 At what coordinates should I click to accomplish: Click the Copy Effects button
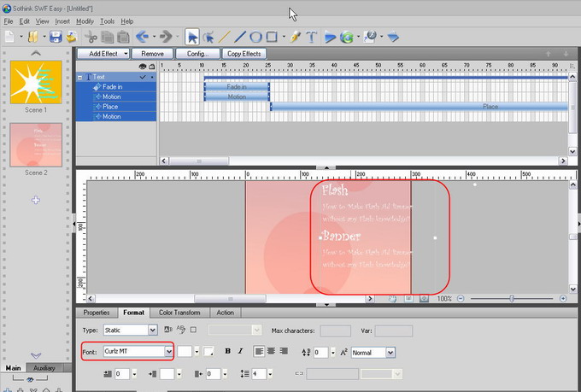(244, 54)
